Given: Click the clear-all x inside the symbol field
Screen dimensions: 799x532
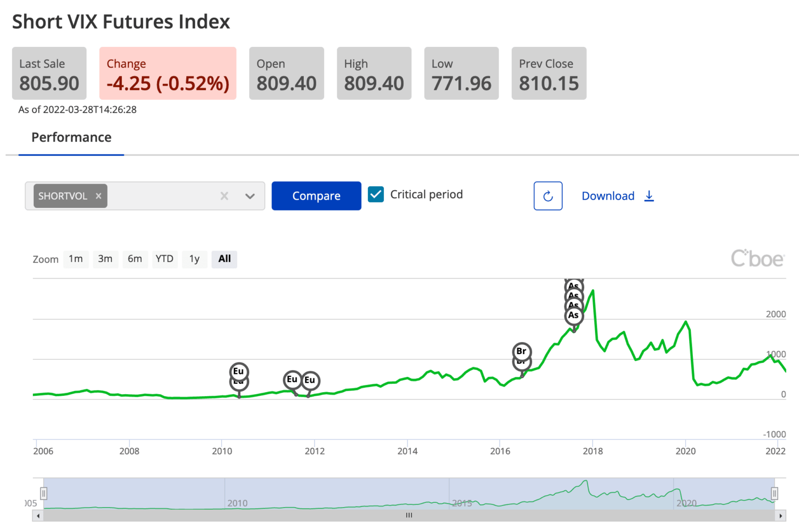Looking at the screenshot, I should point(224,196).
